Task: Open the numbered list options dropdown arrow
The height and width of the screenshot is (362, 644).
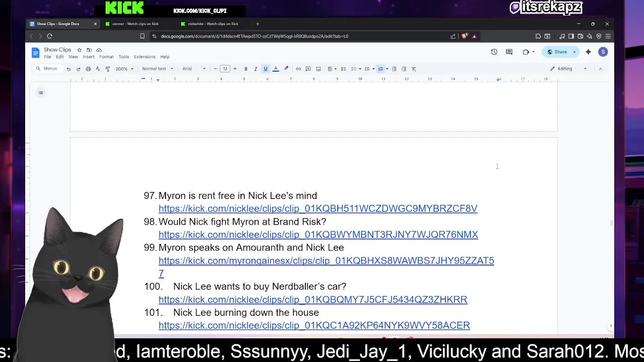Action: [387, 69]
